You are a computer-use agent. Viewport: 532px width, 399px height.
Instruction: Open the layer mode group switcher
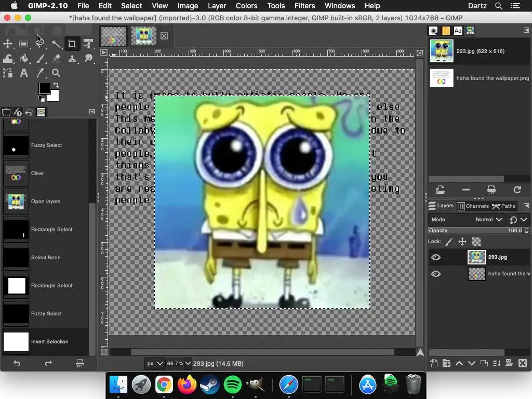pyautogui.click(x=518, y=220)
